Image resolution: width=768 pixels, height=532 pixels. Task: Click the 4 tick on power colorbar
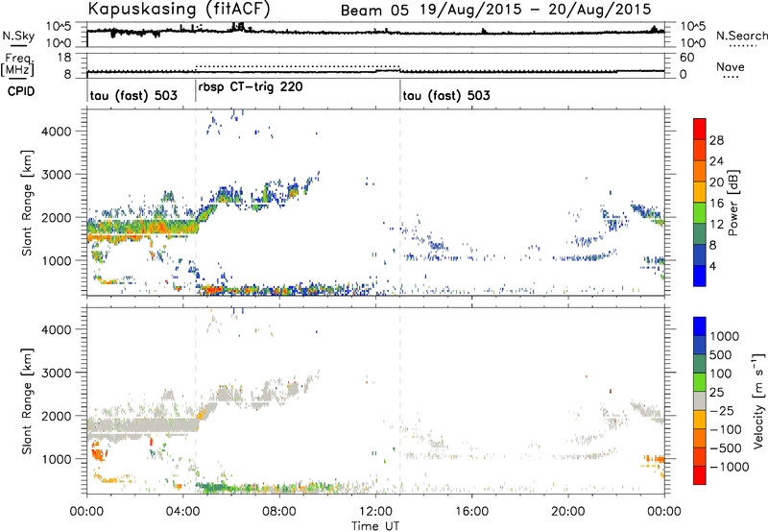[713, 266]
